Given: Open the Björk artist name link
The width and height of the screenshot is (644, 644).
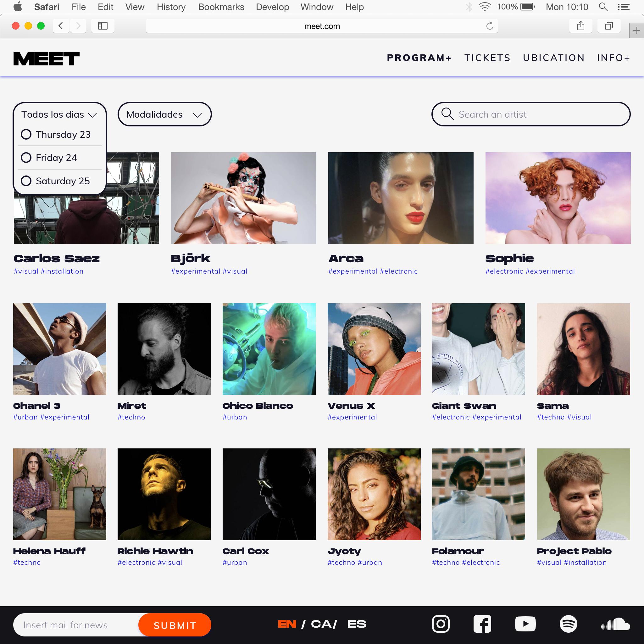Looking at the screenshot, I should (x=191, y=258).
